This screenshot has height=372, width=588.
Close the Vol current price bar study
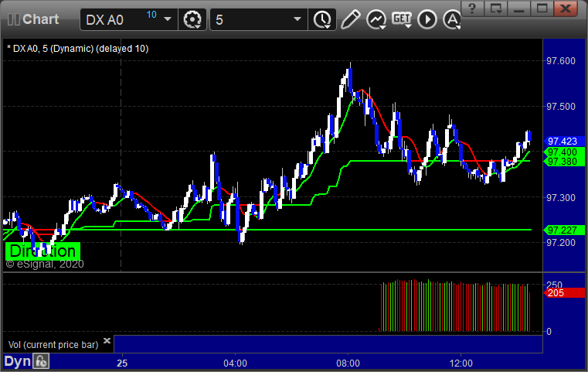(107, 340)
